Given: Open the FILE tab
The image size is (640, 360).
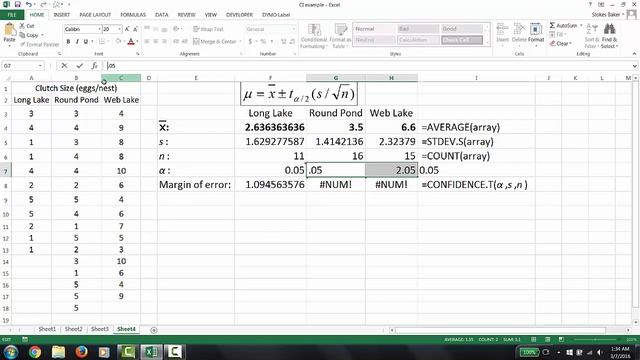Looking at the screenshot, I should pyautogui.click(x=12, y=15).
